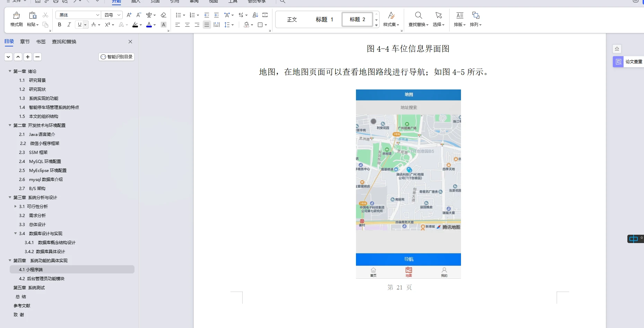This screenshot has width=644, height=328.
Task: Move outline selection down with chevron icon
Action: (8, 57)
